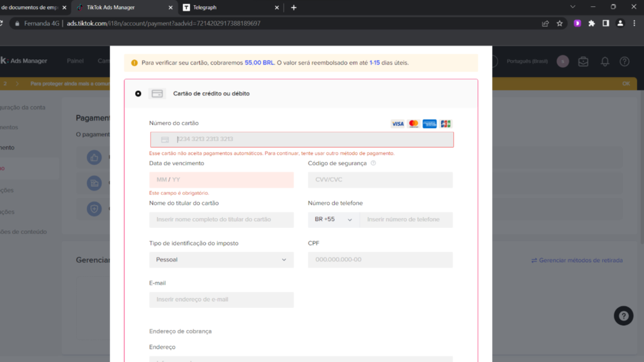
Task: Click the share page icon in address bar
Action: (545, 23)
